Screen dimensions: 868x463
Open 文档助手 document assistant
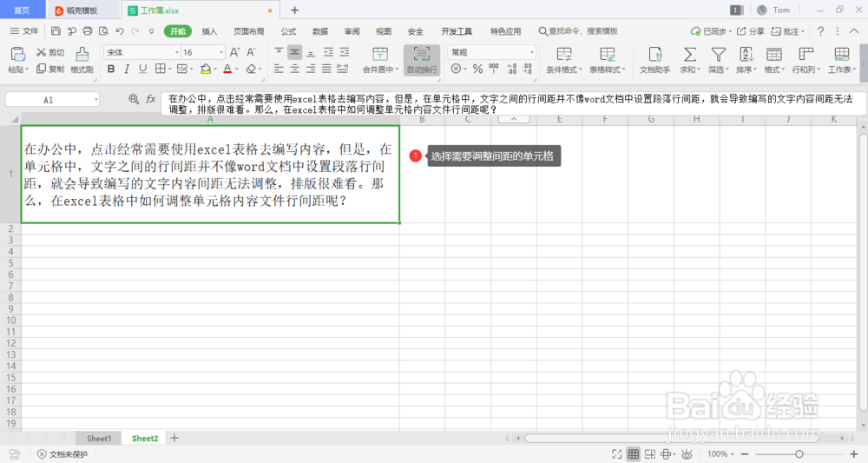click(x=654, y=60)
